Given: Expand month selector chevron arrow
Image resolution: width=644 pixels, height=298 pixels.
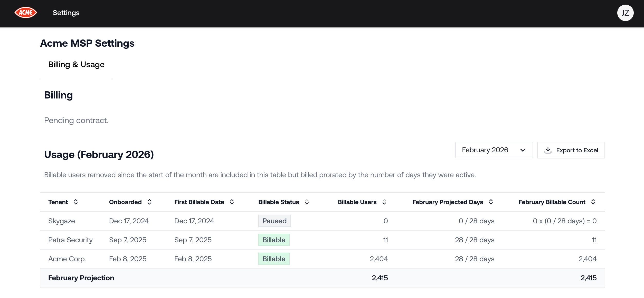Looking at the screenshot, I should point(523,150).
